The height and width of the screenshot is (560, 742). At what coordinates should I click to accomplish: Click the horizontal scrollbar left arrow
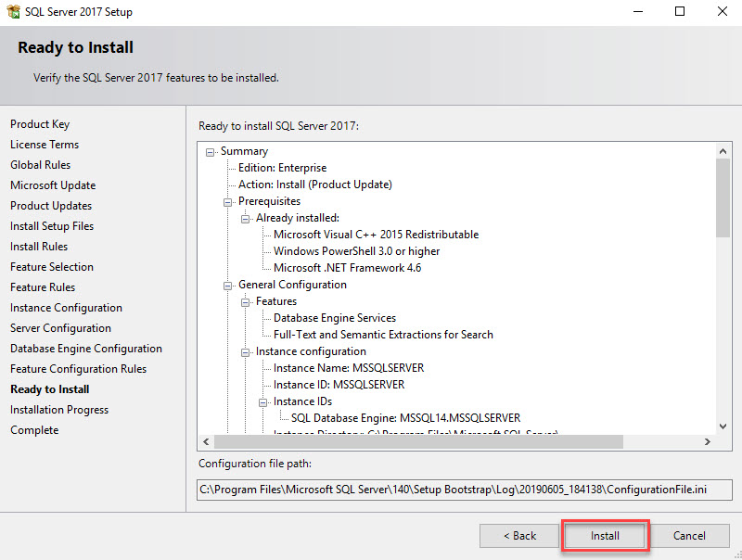click(x=206, y=441)
